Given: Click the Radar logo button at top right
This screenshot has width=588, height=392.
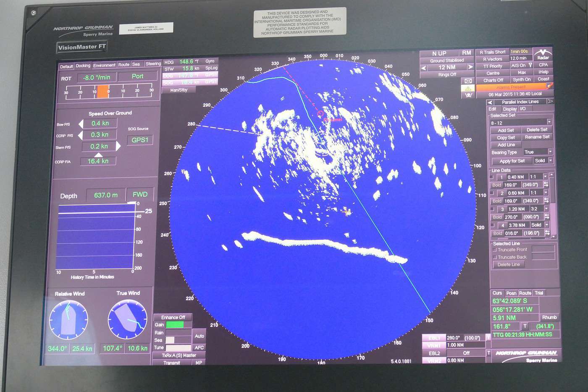Looking at the screenshot, I should coord(543,54).
